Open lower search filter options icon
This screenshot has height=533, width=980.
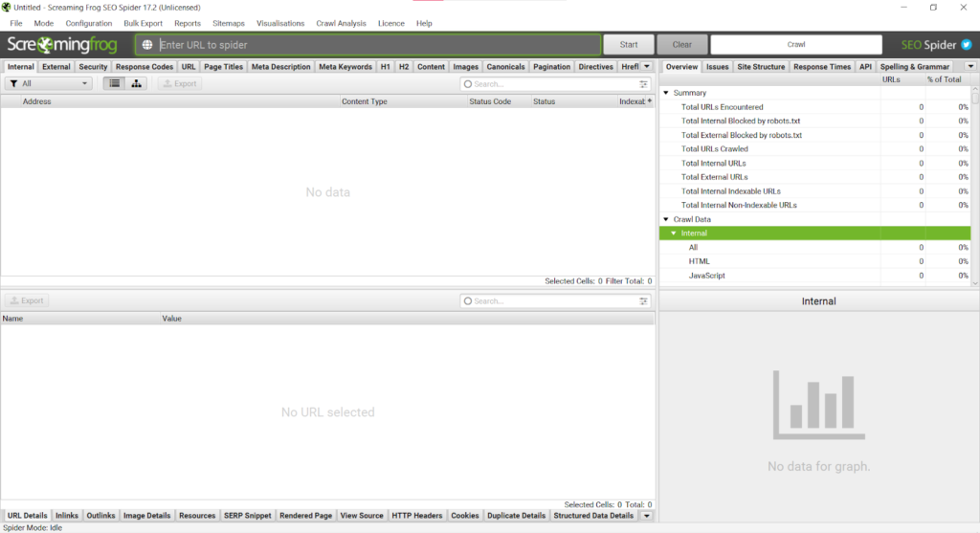click(643, 301)
